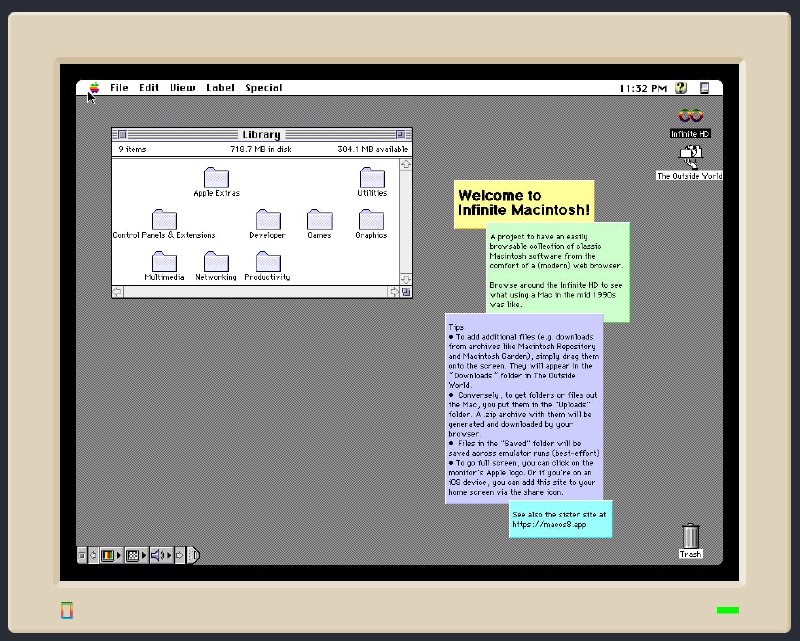Viewport: 800px width, 641px height.
Task: Open the Monitor resolution Control Strip module
Action: click(x=136, y=555)
